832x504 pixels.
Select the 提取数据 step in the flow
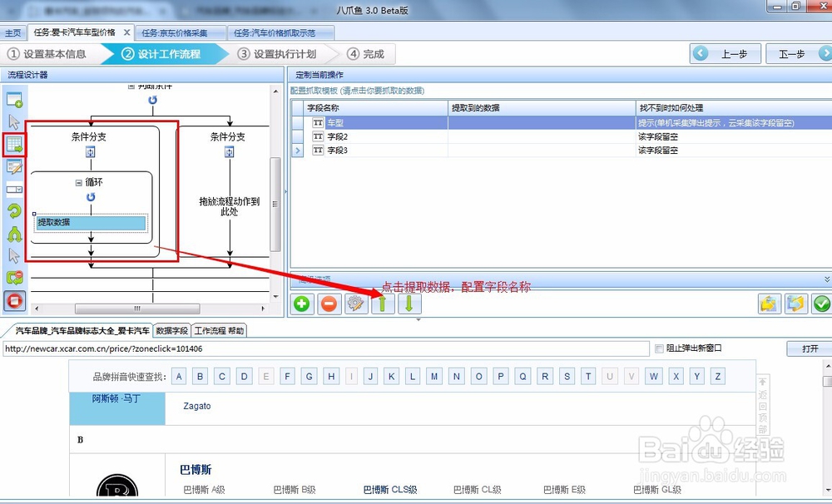click(91, 222)
